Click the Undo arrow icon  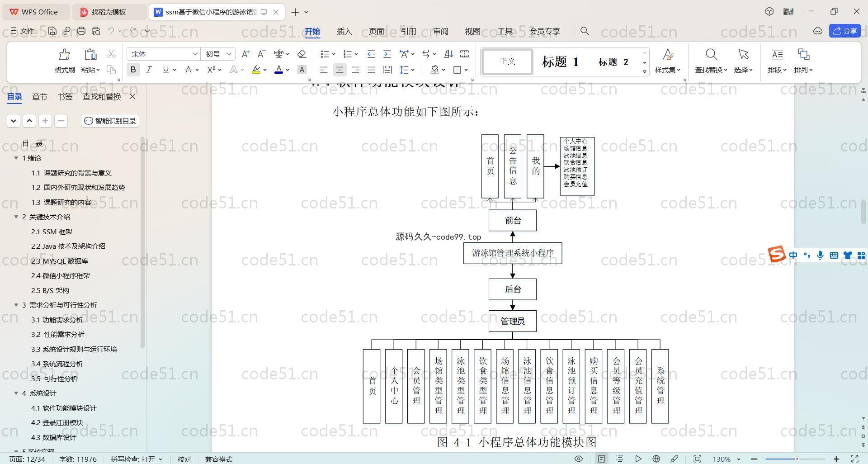111,31
